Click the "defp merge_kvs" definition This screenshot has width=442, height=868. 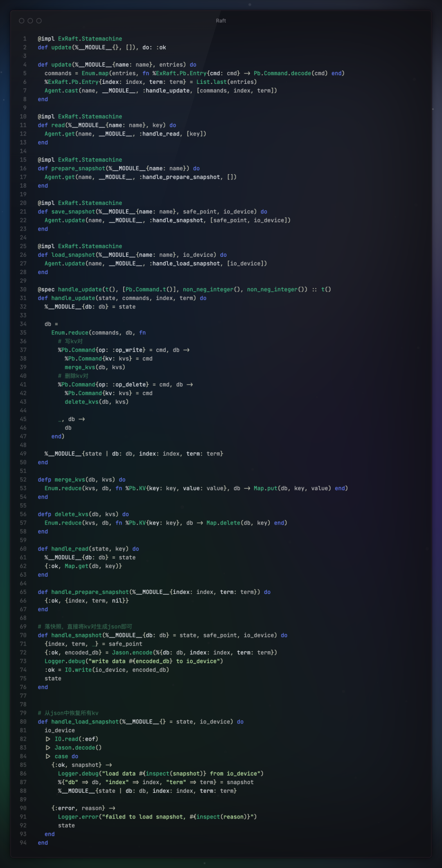pos(62,480)
